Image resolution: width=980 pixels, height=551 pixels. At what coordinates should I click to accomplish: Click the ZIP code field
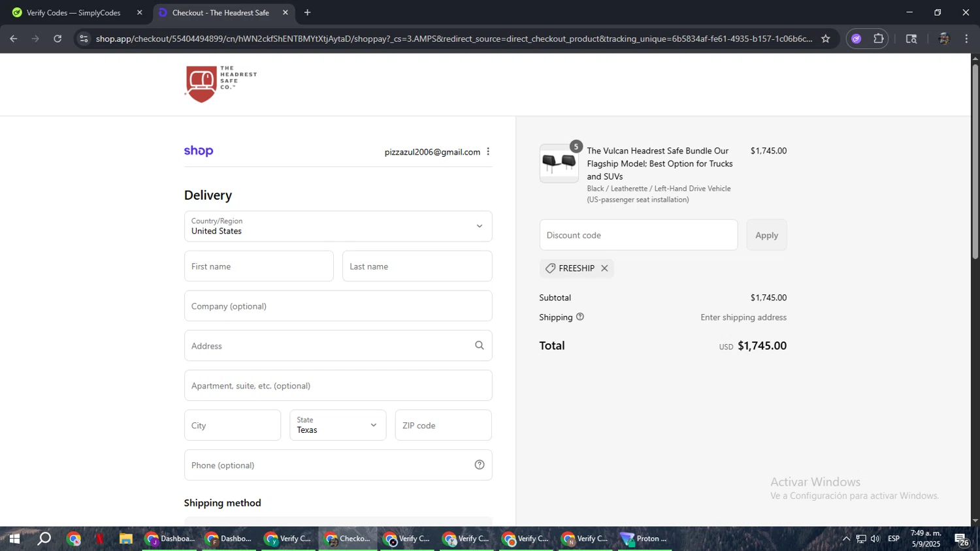443,425
